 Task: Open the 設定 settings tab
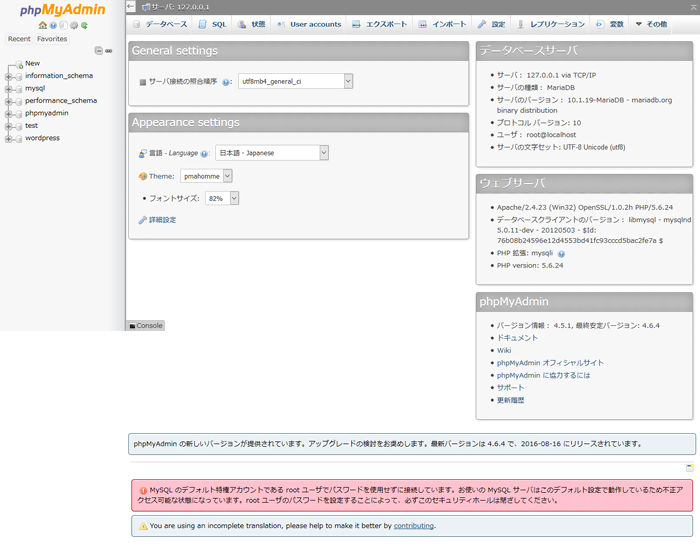tap(491, 24)
